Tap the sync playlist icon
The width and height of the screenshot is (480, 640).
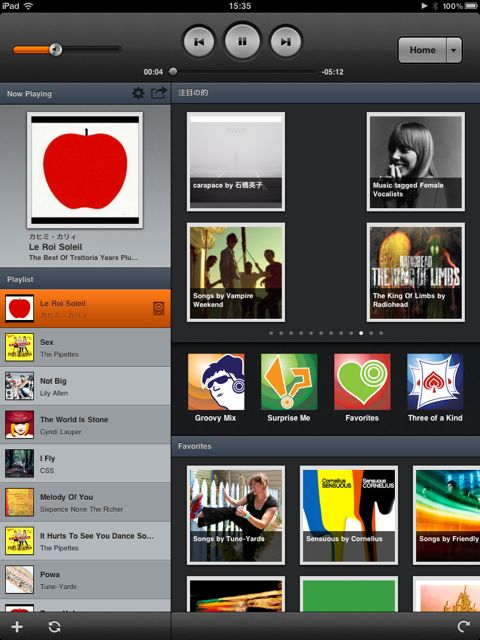pos(54,627)
